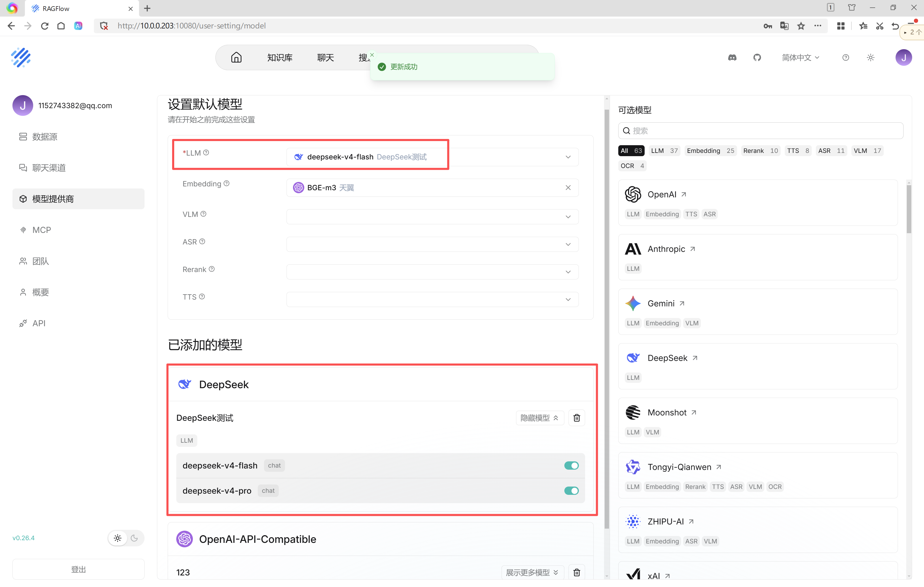The height and width of the screenshot is (587, 924).
Task: Filter models by Embedding 25 tag
Action: point(710,151)
